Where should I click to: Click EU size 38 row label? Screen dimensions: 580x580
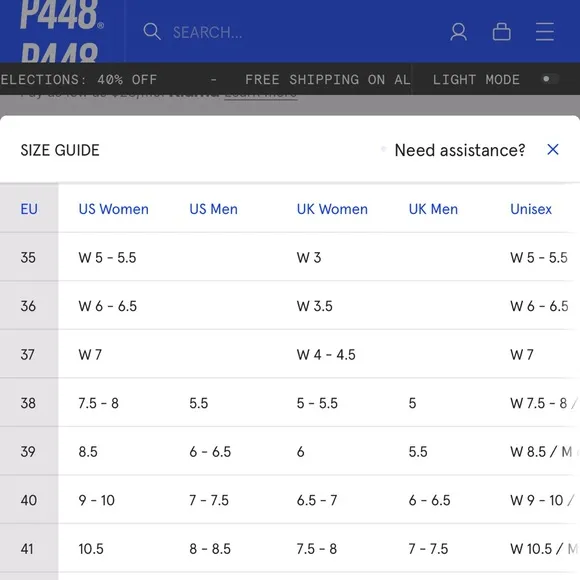28,403
